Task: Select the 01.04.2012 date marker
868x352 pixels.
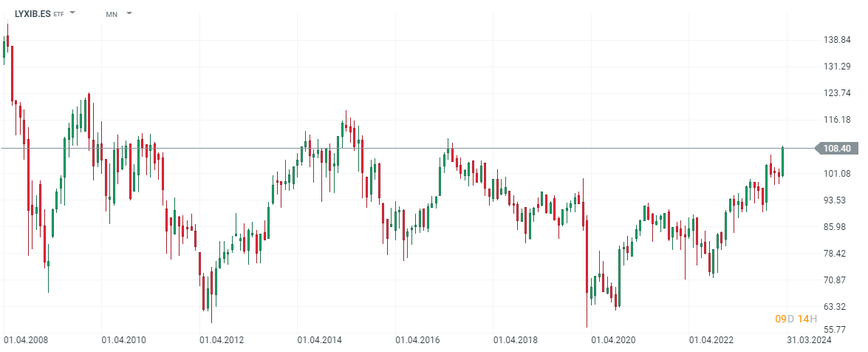Action: click(x=222, y=340)
